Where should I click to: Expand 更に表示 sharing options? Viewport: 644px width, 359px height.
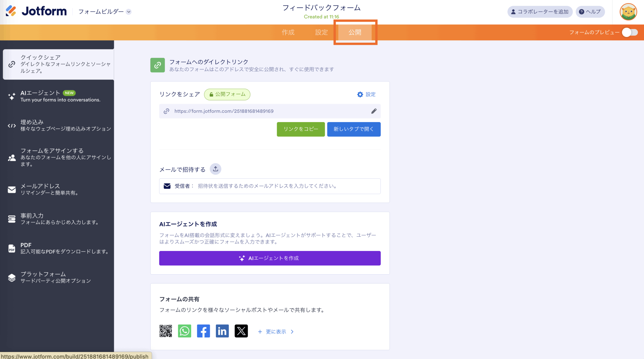276,332
